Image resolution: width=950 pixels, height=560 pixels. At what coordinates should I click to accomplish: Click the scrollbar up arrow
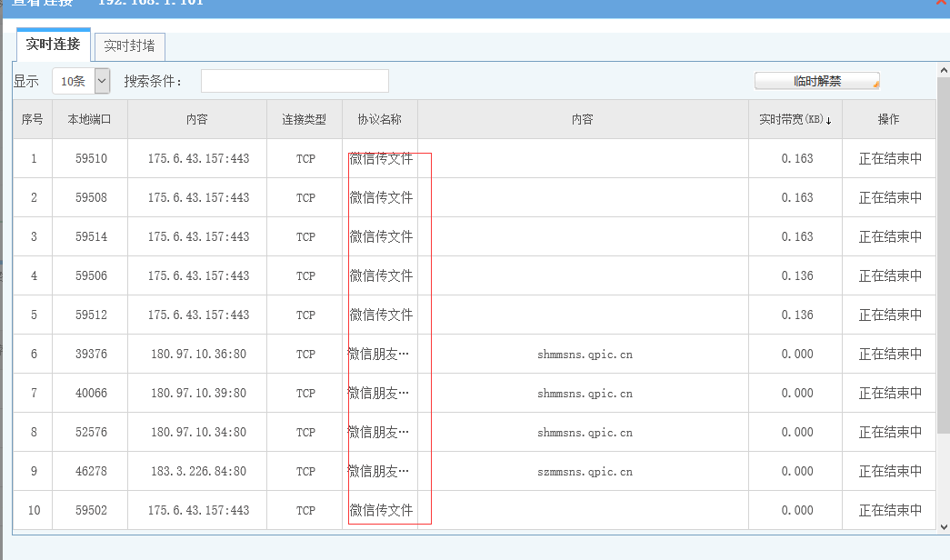point(944,70)
